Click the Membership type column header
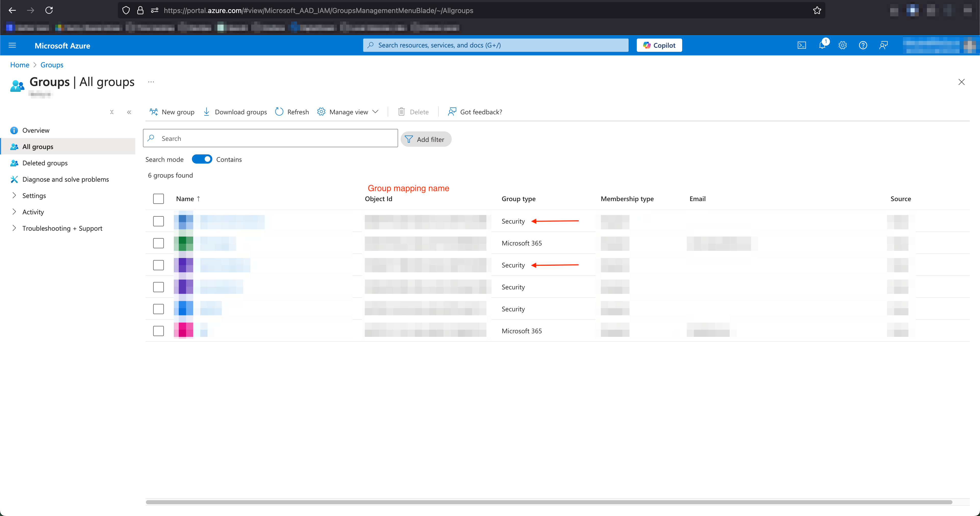 627,199
